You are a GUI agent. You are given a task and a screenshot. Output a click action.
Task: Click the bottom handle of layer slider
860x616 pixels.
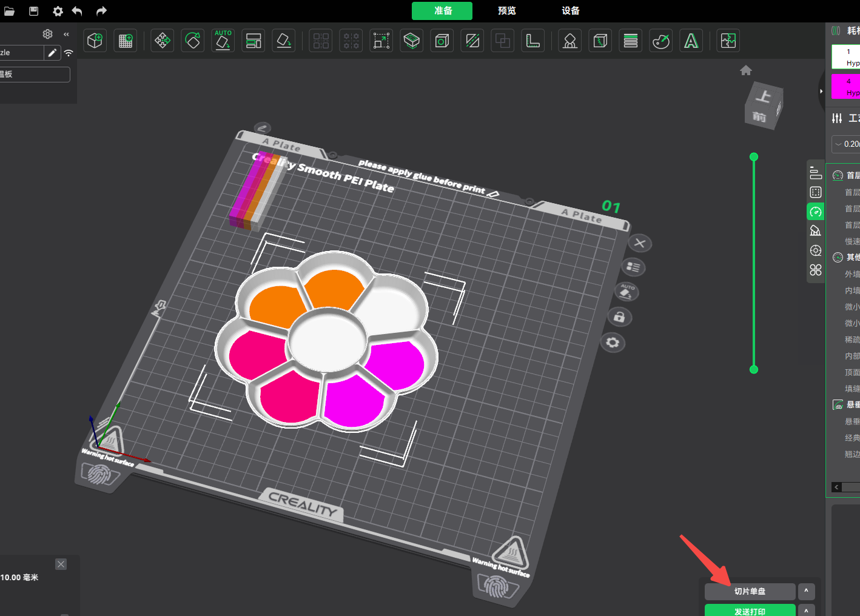tap(754, 369)
